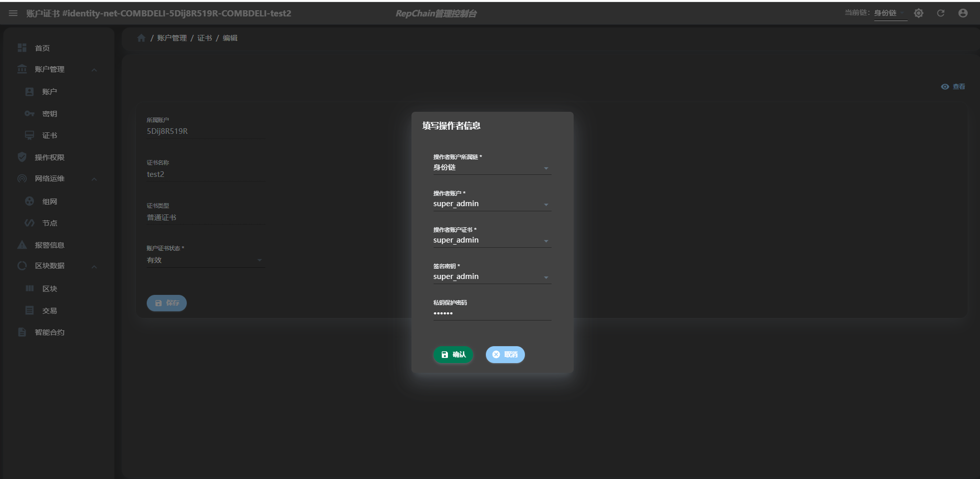This screenshot has height=479, width=980.
Task: Click the 账户管理 bank icon
Action: 22,69
